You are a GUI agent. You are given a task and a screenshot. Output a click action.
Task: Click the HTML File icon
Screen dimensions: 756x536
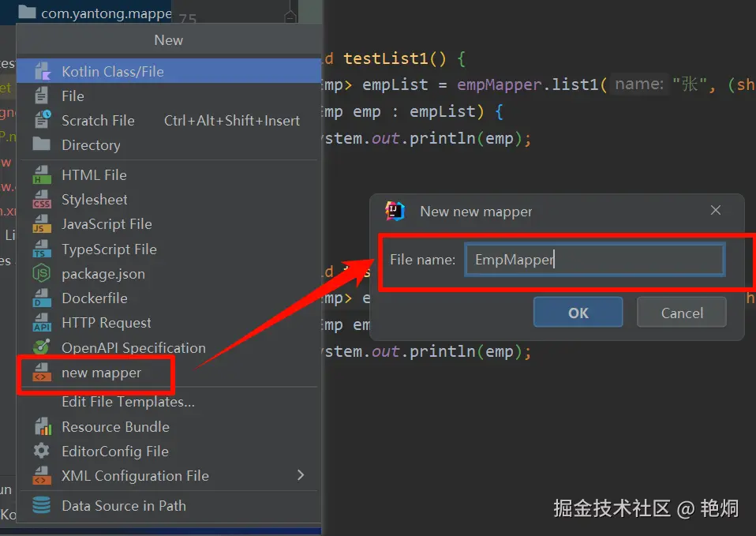point(42,174)
